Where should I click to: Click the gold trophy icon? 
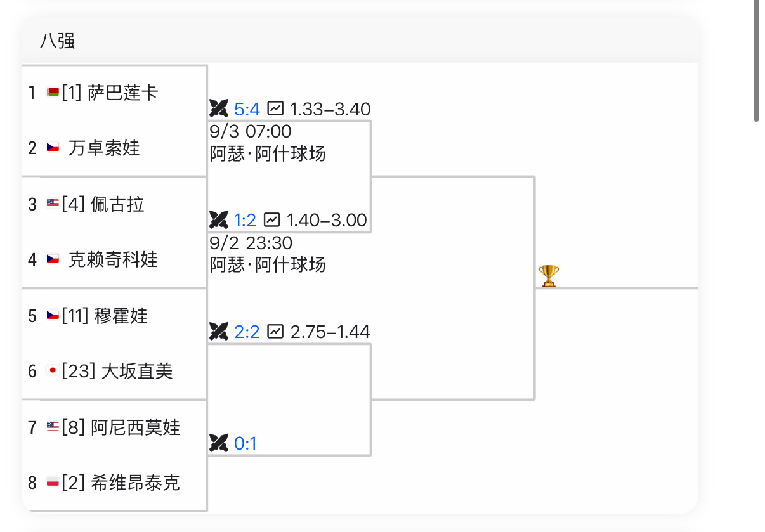coord(549,276)
